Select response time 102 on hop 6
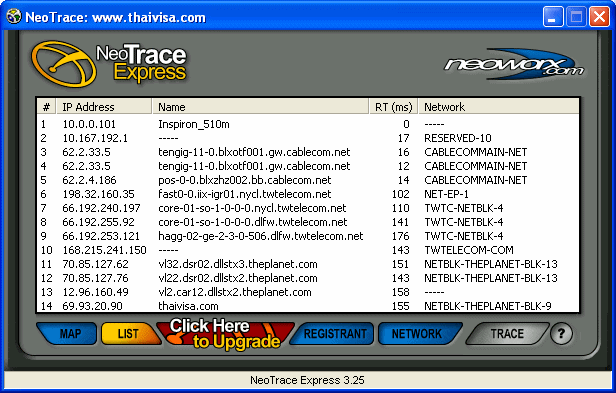616x393 pixels. coord(401,194)
